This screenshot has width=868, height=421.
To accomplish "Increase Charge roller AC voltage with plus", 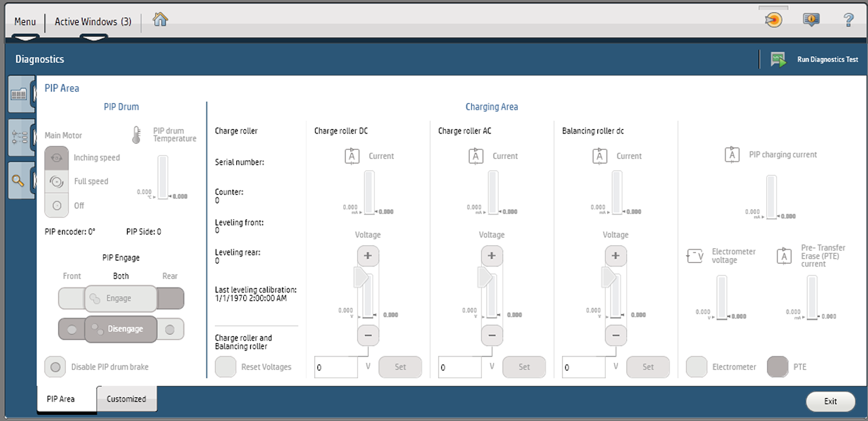I will 492,256.
